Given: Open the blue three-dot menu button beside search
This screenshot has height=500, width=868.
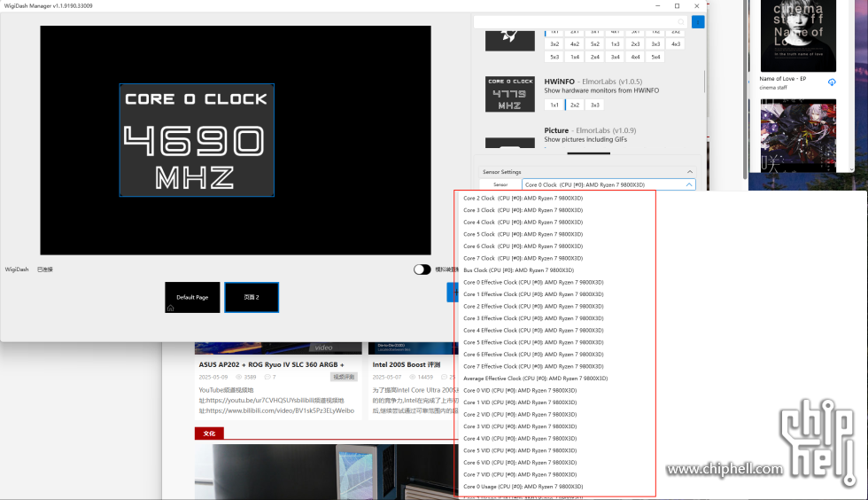Looking at the screenshot, I should (698, 21).
